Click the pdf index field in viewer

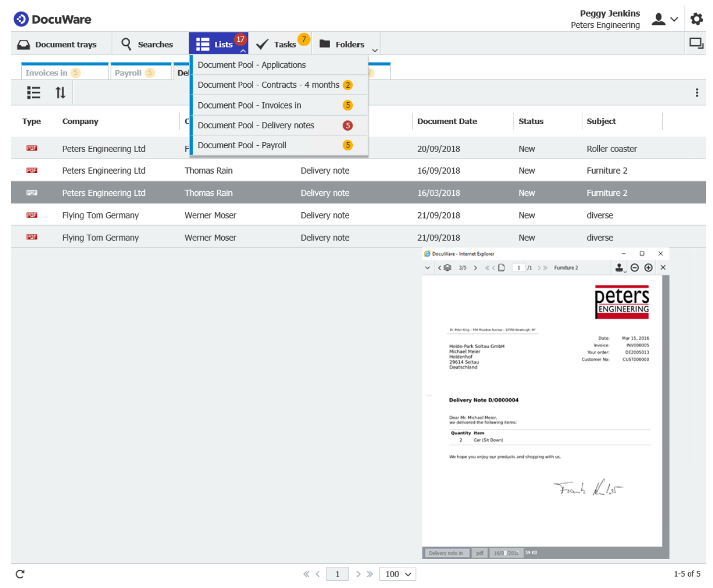pyautogui.click(x=479, y=553)
